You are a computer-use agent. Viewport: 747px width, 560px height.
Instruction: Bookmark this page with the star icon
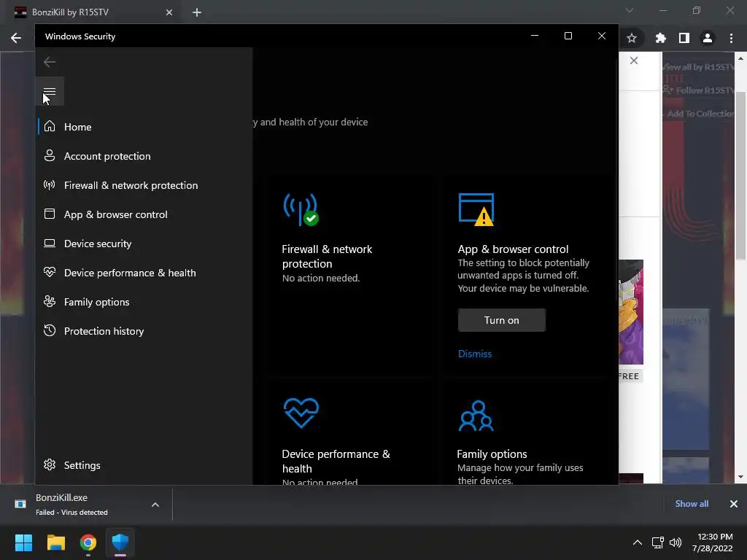click(x=632, y=38)
